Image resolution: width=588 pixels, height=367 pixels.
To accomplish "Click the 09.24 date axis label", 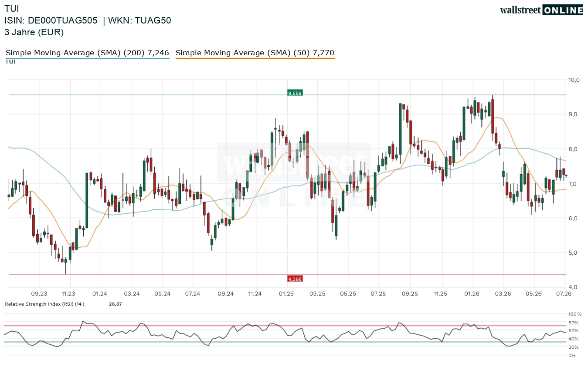I will point(226,294).
